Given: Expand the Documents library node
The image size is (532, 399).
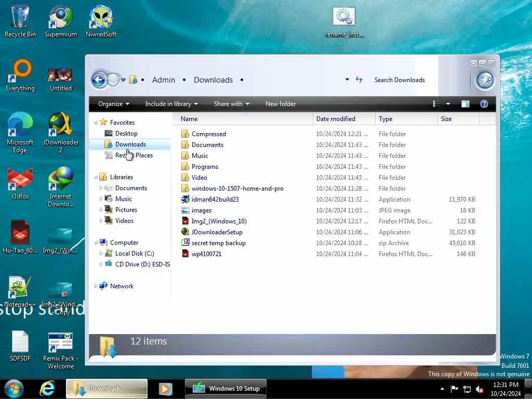Looking at the screenshot, I should [x=101, y=188].
